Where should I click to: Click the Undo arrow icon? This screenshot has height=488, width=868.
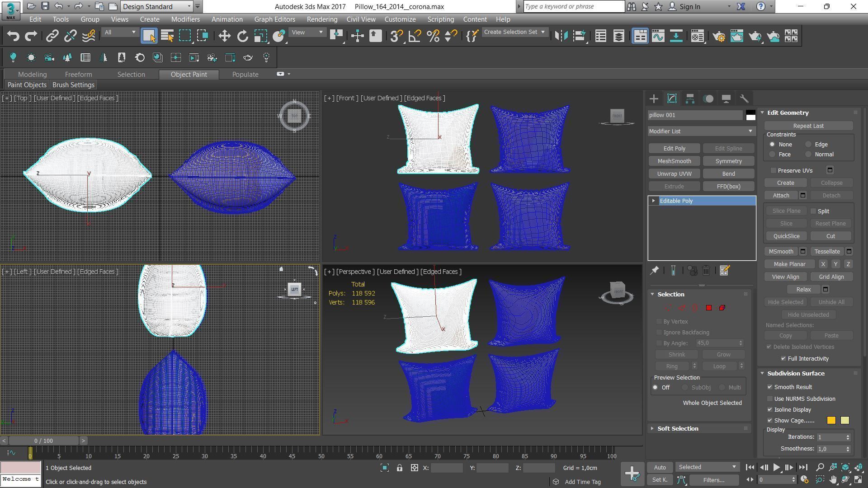(13, 36)
